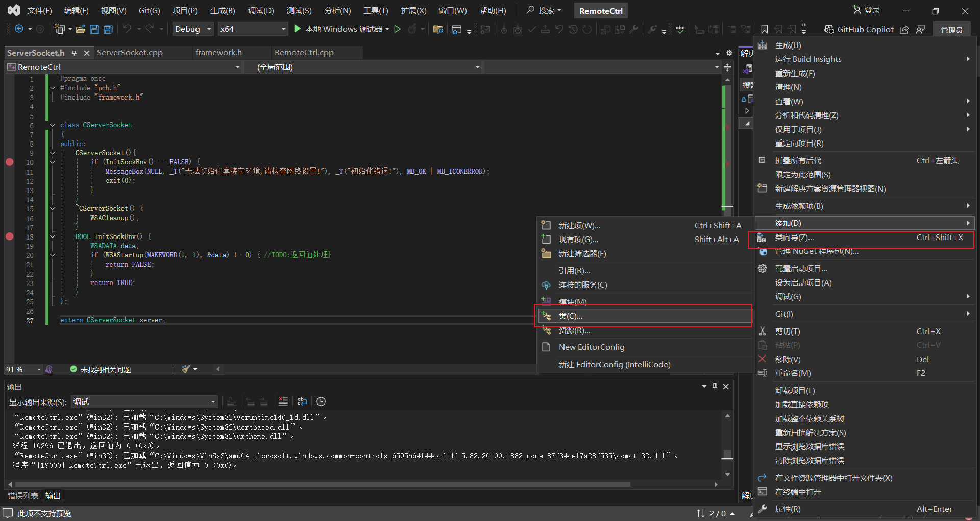The image size is (980, 521).
Task: Collapse the CServerSocket constructor on line 9
Action: tap(53, 153)
